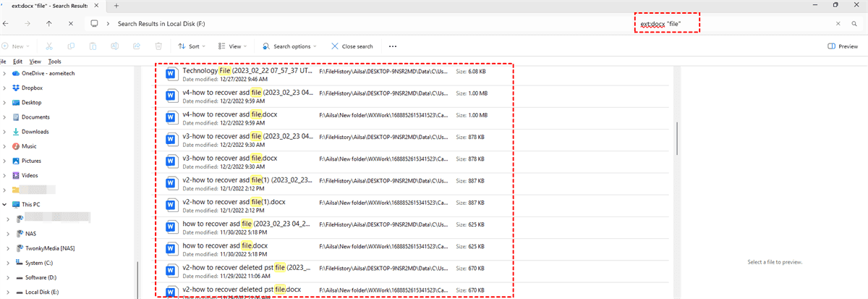
Task: Click the search magnifier icon
Action: pos(854,24)
